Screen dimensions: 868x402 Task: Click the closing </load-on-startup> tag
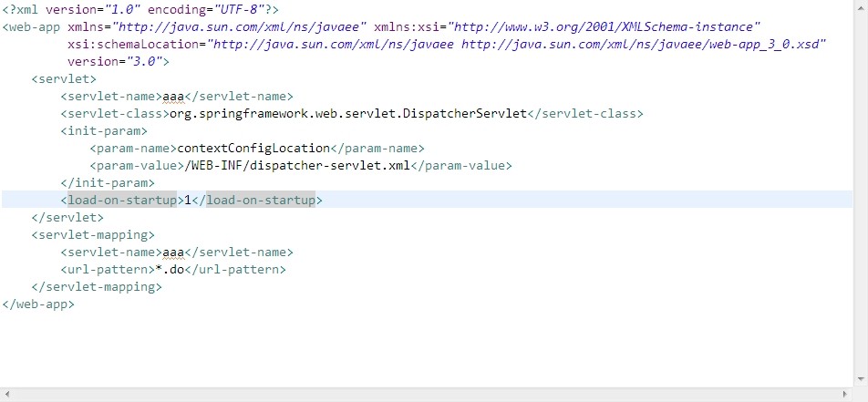pos(257,200)
